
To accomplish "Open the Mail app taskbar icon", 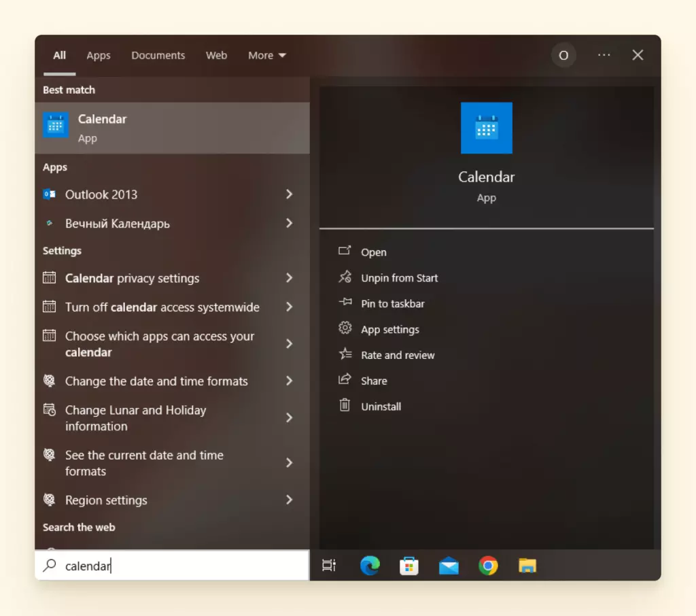I will pos(449,566).
